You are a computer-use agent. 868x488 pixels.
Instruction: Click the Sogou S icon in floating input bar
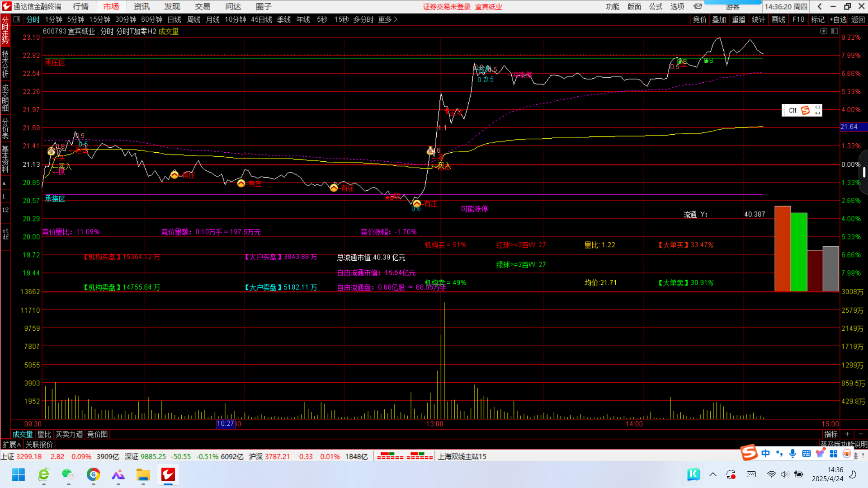805,110
